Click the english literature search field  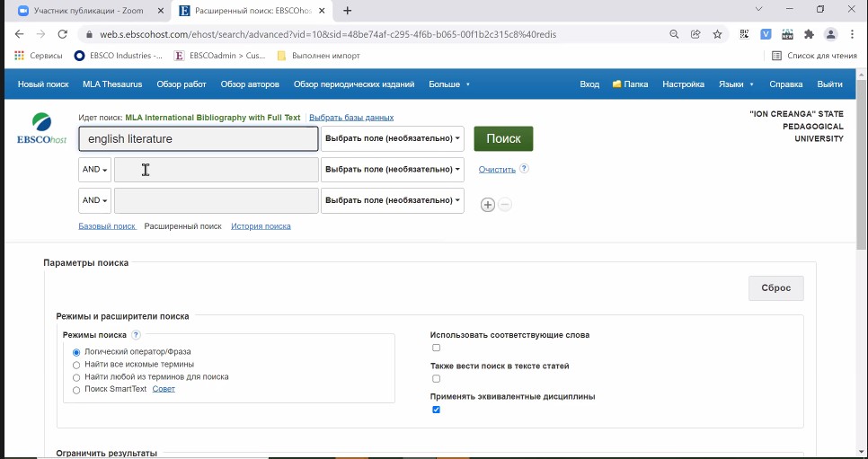199,139
